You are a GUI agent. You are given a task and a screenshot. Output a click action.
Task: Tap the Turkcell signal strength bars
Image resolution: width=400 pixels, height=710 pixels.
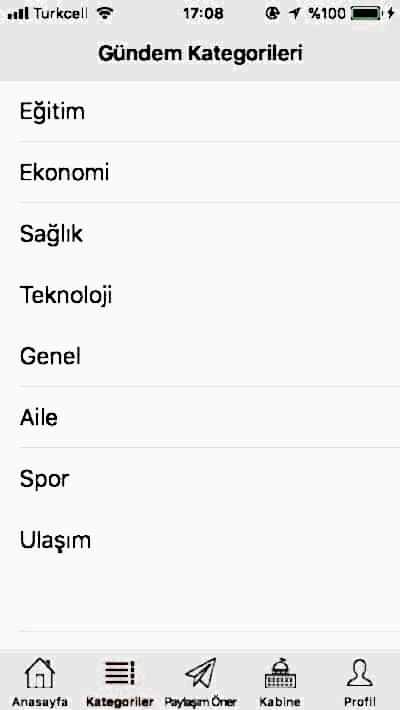pyautogui.click(x=18, y=14)
